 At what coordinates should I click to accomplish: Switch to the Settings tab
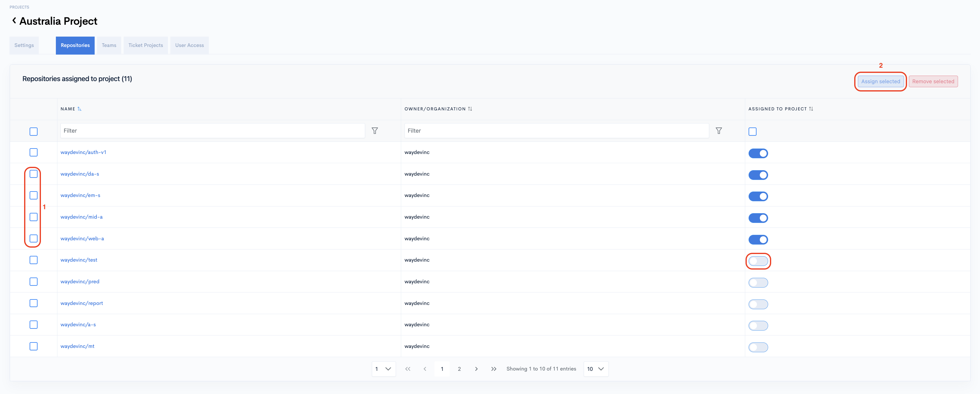24,45
